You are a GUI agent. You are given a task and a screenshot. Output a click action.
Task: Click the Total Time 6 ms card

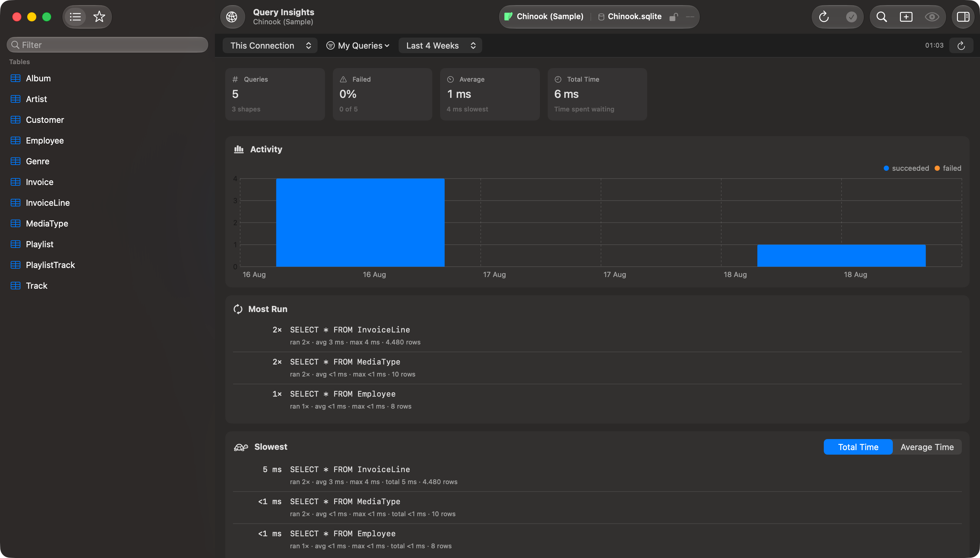(597, 94)
